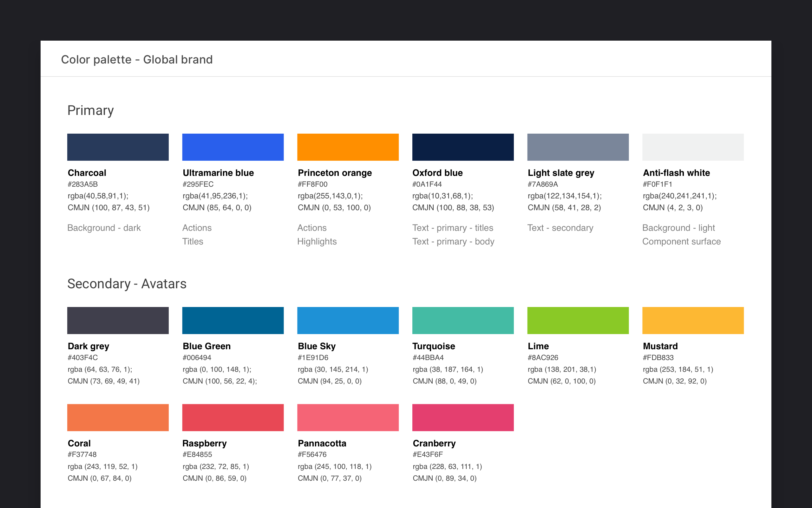Select the Coral swatch
This screenshot has width=812, height=508.
point(118,418)
